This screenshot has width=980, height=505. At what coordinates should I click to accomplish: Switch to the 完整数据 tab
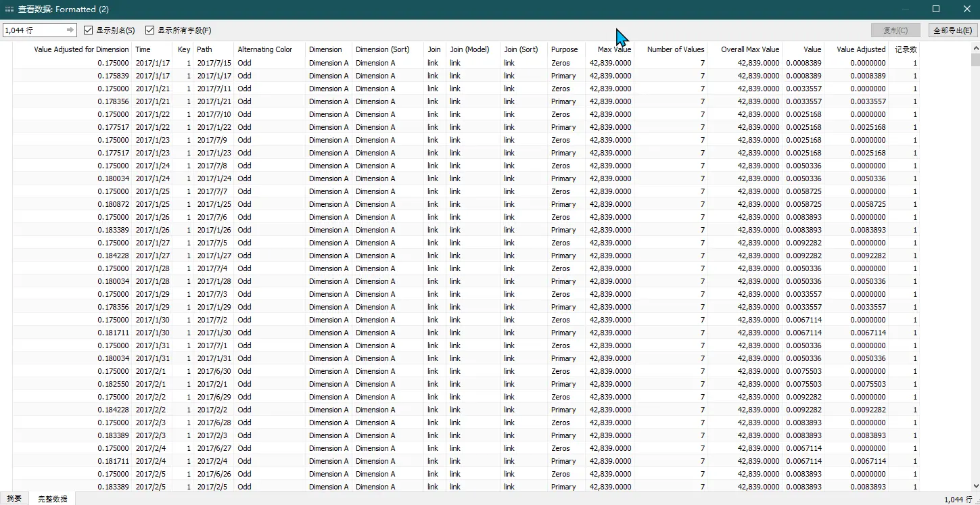click(x=52, y=499)
